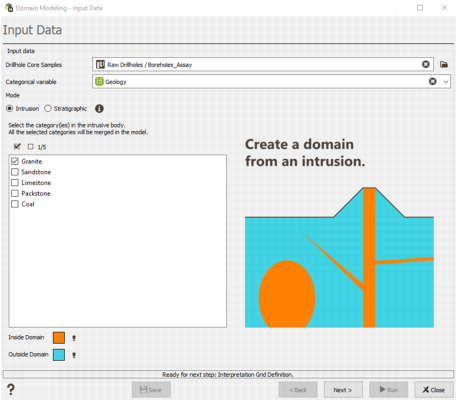Browse for drillhole data with folder icon
456x400 pixels.
[444, 64]
